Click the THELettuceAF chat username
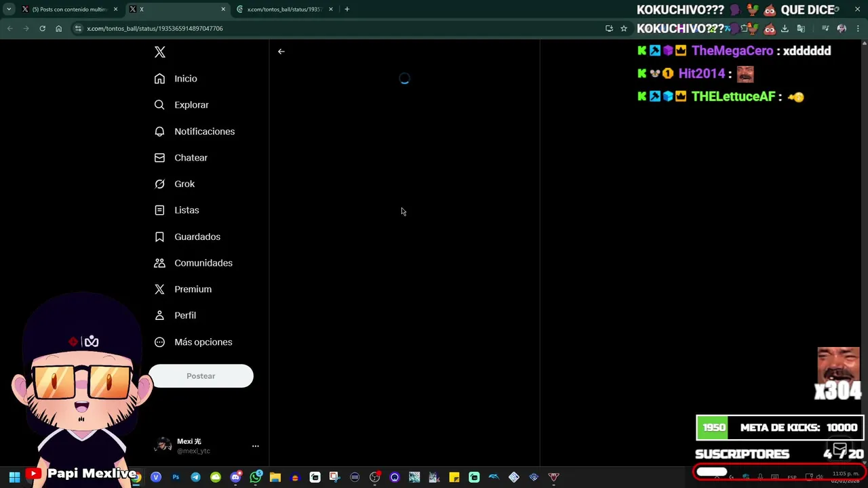 coord(733,97)
